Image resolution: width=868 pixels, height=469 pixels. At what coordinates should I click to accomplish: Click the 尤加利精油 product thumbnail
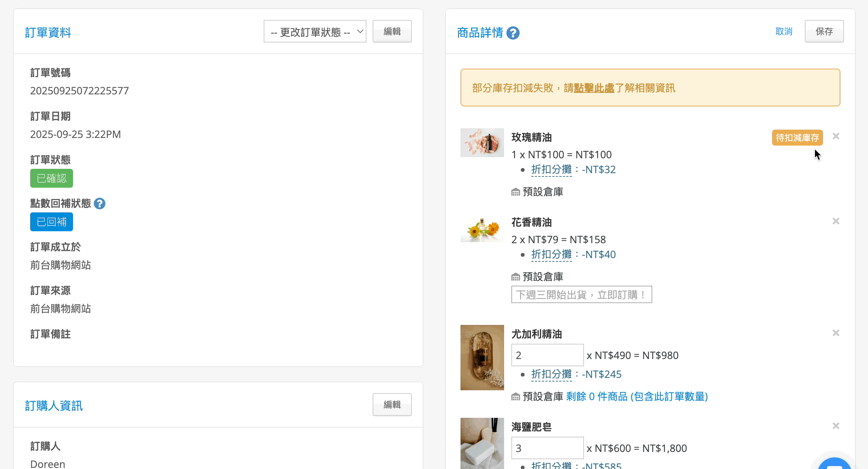[482, 358]
